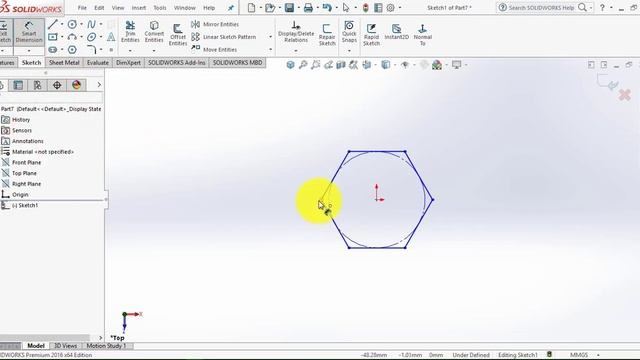
Task: Expand Quick Snaps dropdown arrow
Action: [x=349, y=51]
